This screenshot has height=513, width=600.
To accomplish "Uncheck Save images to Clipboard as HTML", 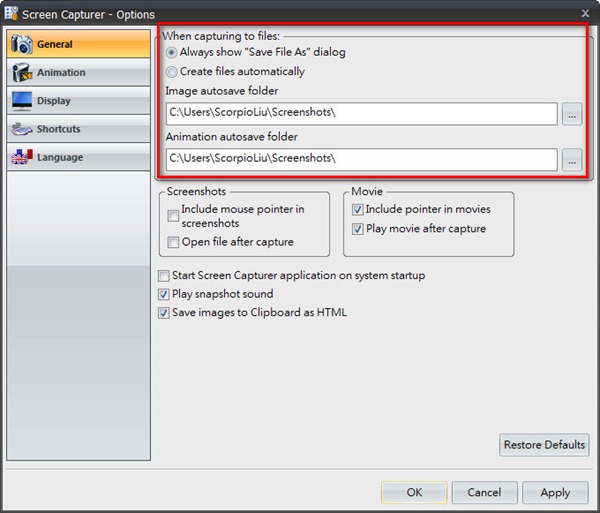I will click(164, 313).
